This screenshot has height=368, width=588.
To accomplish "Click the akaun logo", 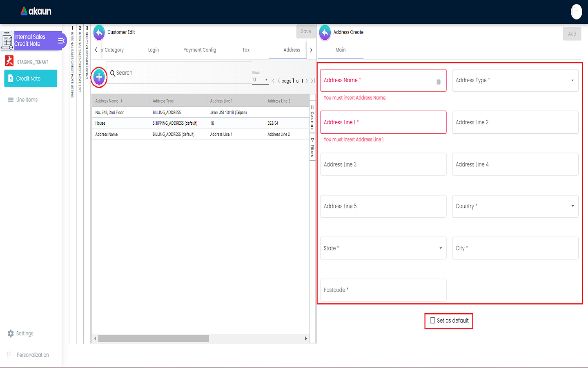I will pyautogui.click(x=36, y=11).
